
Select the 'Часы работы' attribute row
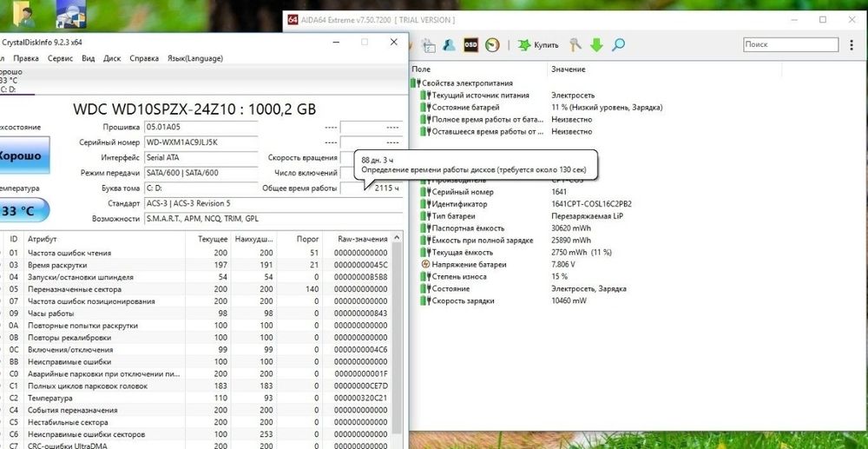tap(196, 314)
